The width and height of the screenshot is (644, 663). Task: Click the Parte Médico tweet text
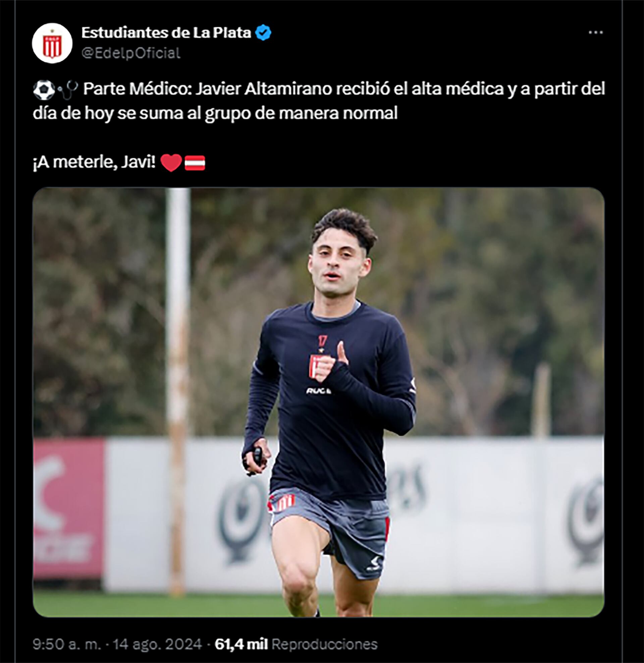pos(319,100)
